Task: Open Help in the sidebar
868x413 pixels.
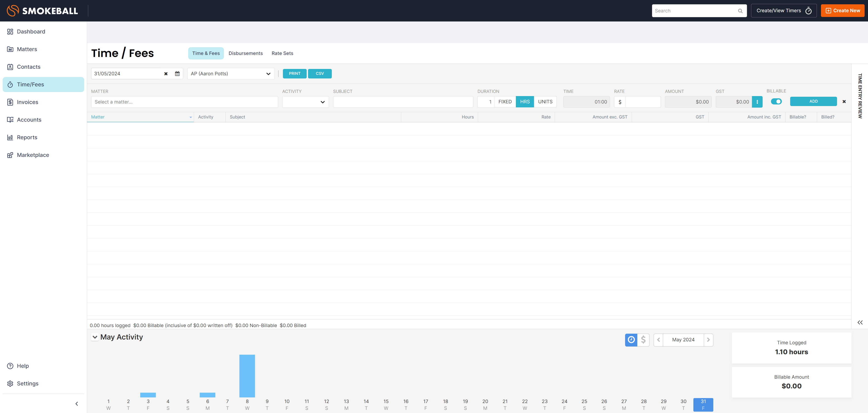Action: [x=43, y=366]
